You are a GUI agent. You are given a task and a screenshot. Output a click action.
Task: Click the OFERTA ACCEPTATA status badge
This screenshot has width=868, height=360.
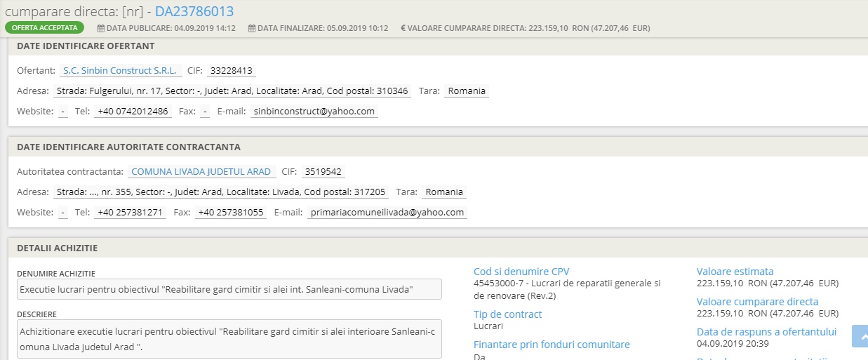point(44,28)
